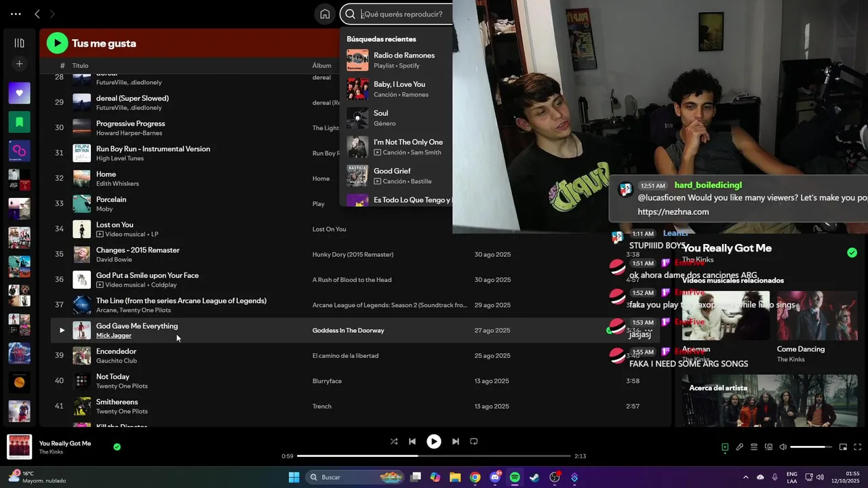Screen dimensions: 868x488
Task: Open Gauchito Club artist link
Action: (117, 361)
